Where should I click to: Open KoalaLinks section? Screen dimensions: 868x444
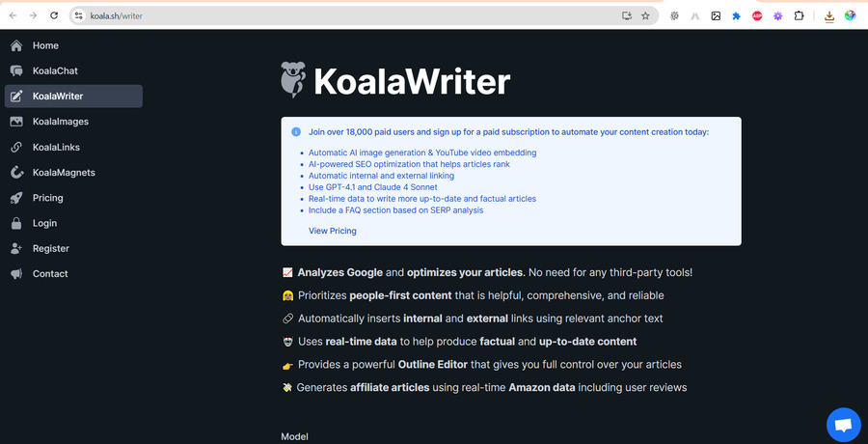click(x=73, y=147)
